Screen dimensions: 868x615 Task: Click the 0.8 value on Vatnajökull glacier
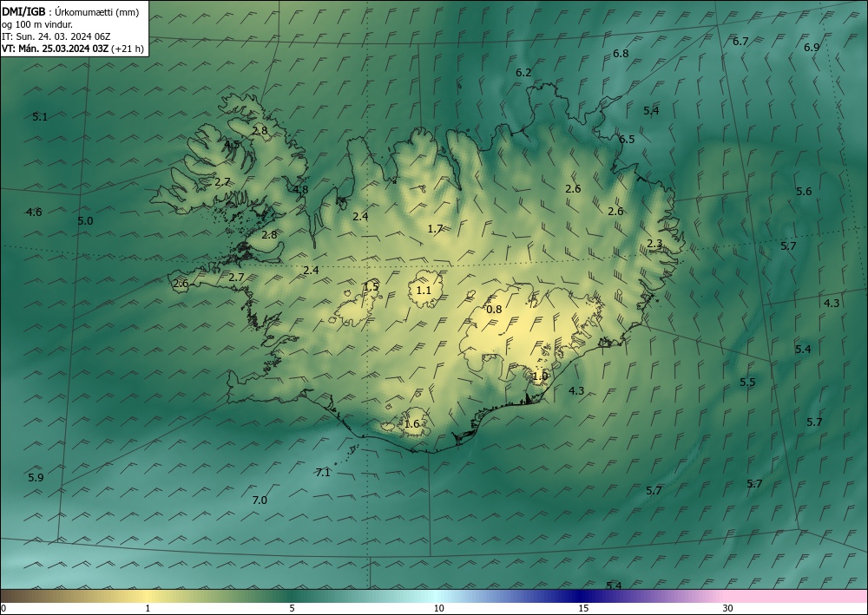coord(494,309)
